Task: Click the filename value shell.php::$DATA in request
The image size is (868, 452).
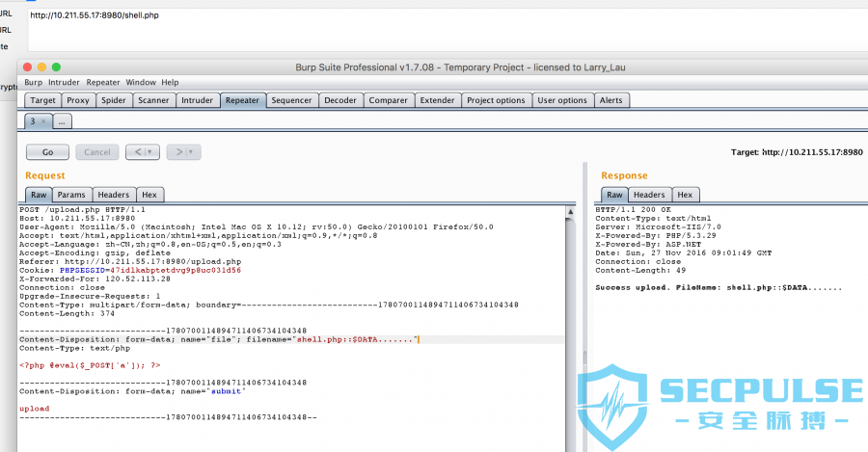Action: pos(355,339)
